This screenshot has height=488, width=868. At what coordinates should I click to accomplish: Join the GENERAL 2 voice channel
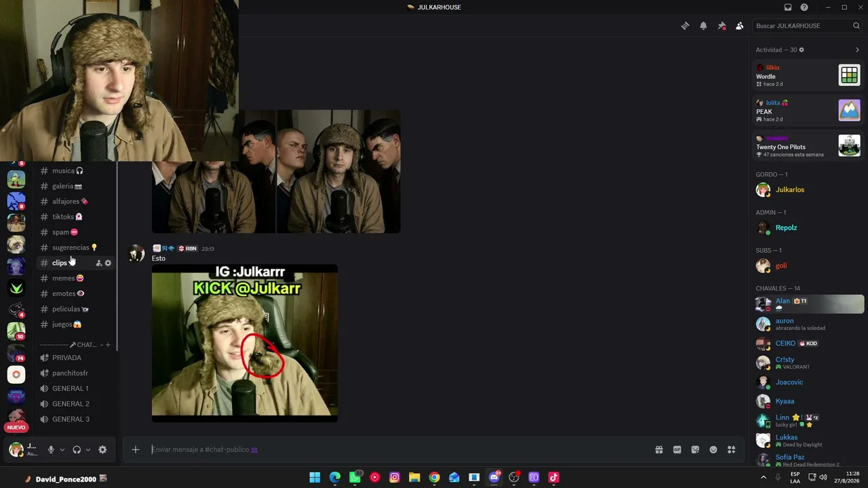75,404
